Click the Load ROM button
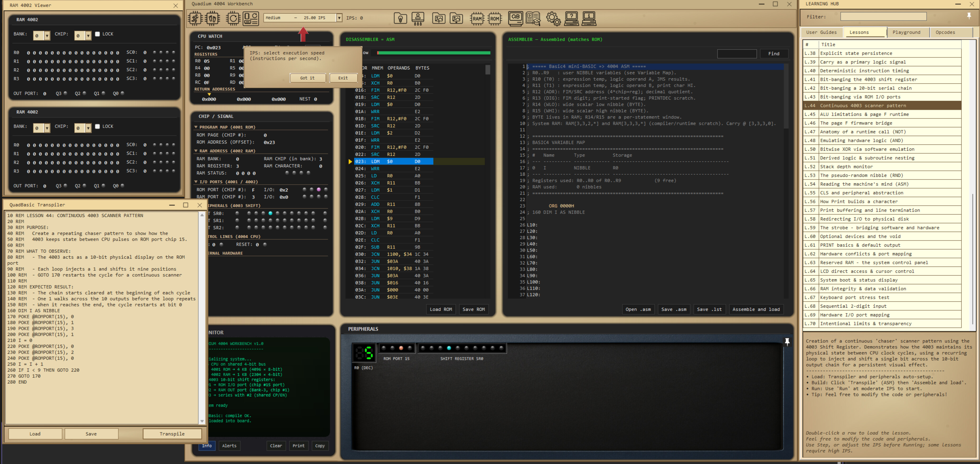 click(441, 309)
